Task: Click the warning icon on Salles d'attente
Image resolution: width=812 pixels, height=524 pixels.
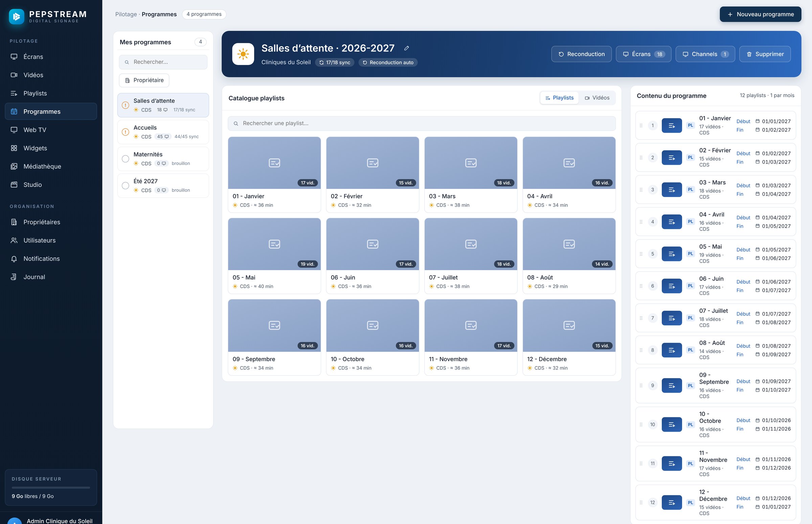Action: coord(126,105)
